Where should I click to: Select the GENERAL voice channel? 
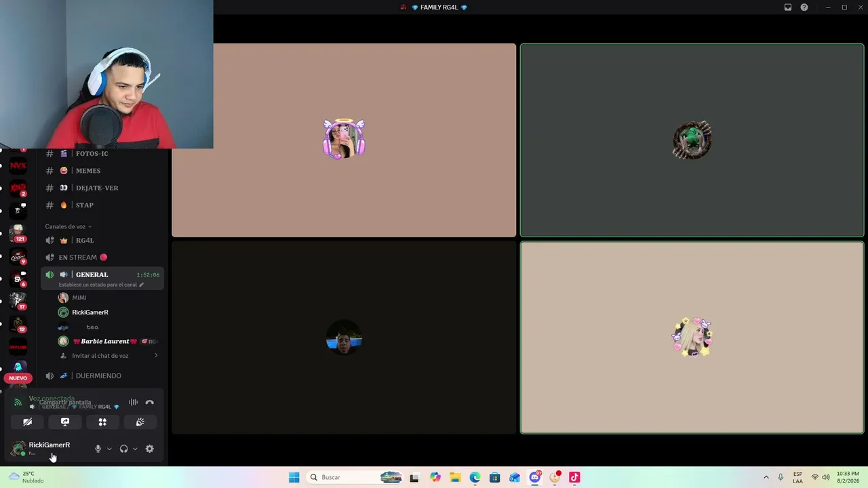pyautogui.click(x=102, y=274)
